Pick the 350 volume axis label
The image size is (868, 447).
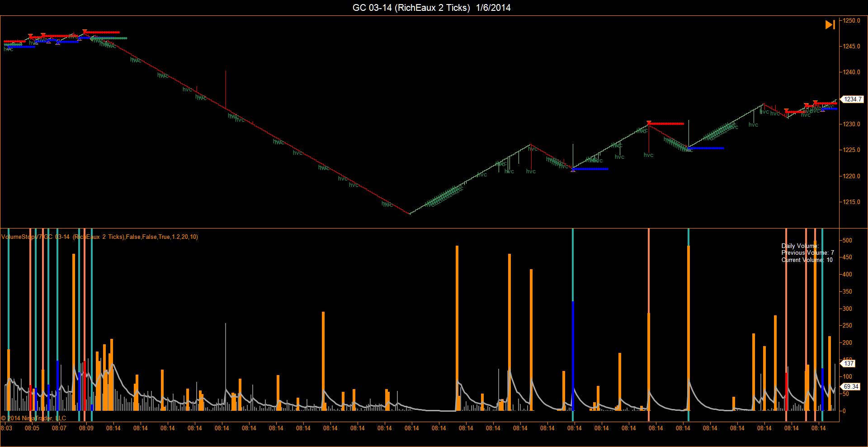(x=847, y=292)
